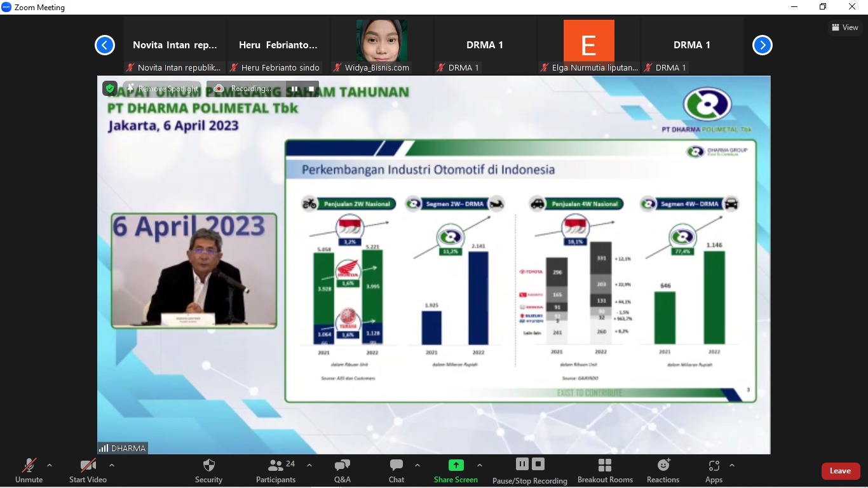
Task: Click Remove Spotlight button
Action: [x=163, y=88]
